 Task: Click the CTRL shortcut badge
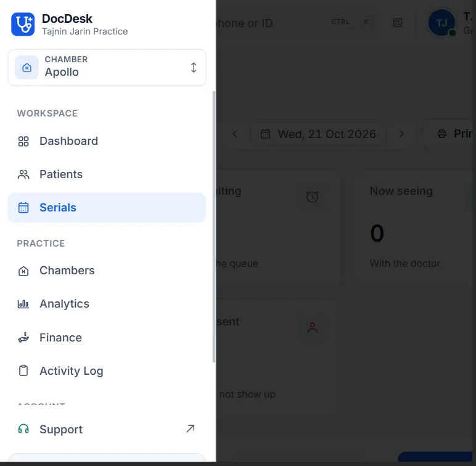point(340,22)
